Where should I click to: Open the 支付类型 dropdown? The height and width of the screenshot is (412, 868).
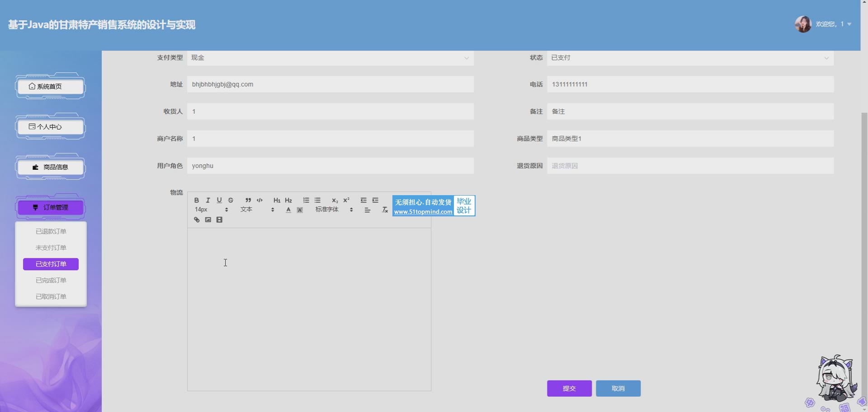click(330, 58)
